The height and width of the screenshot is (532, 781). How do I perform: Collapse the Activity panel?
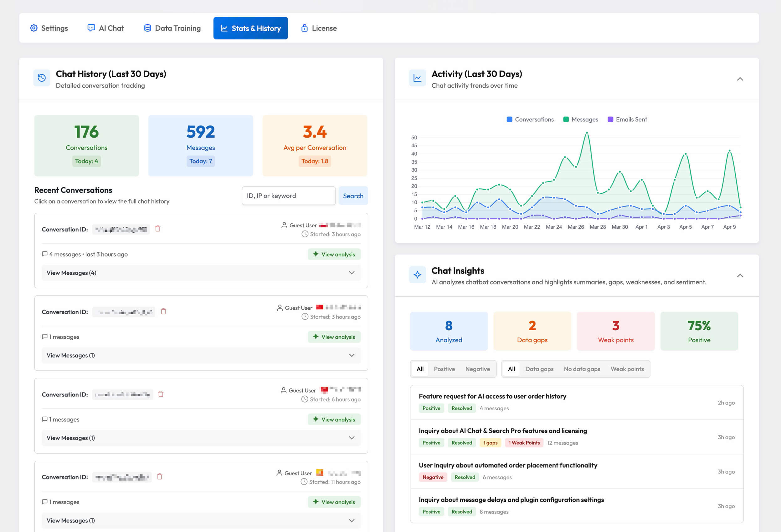[740, 79]
